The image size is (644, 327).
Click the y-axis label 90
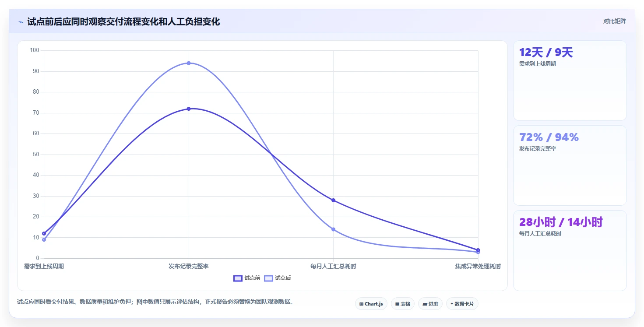36,71
